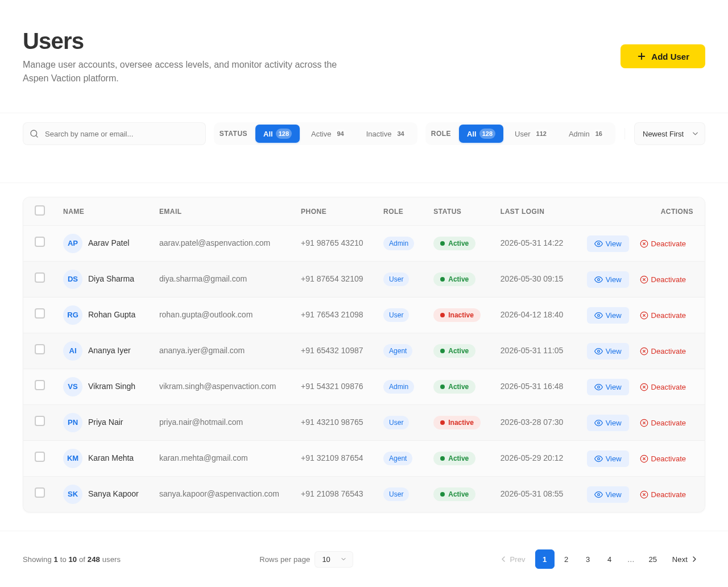Deactivate Priya Nair's account
This screenshot has height=587, width=728.
click(663, 423)
